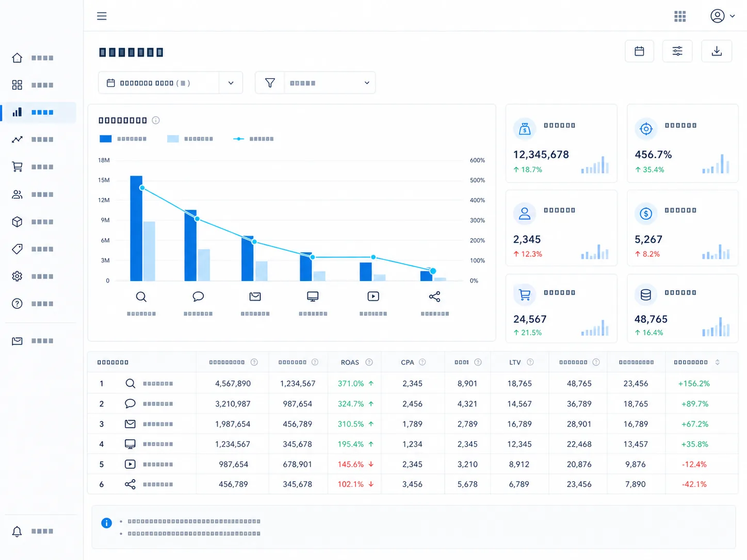The width and height of the screenshot is (747, 560).
Task: Open the users group sidebar item
Action: (17, 194)
